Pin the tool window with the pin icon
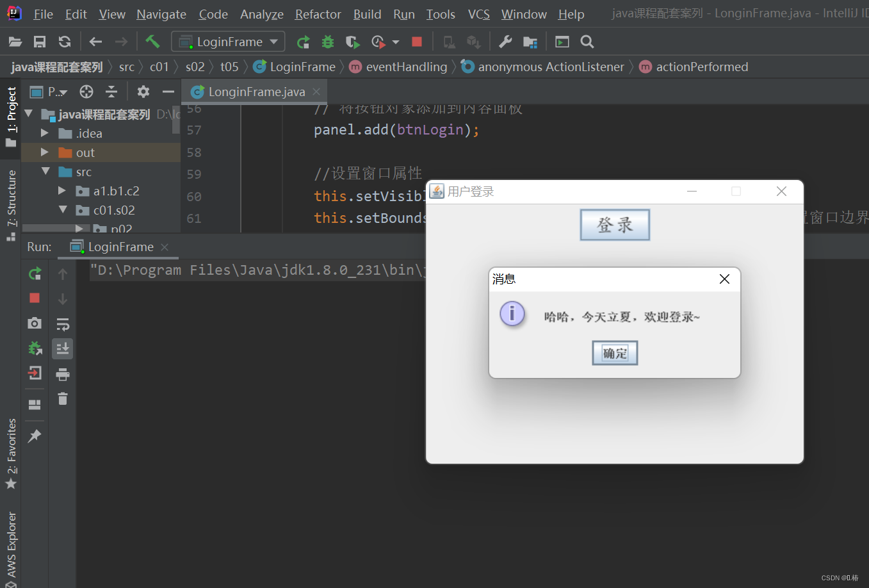Image resolution: width=869 pixels, height=588 pixels. (x=35, y=436)
